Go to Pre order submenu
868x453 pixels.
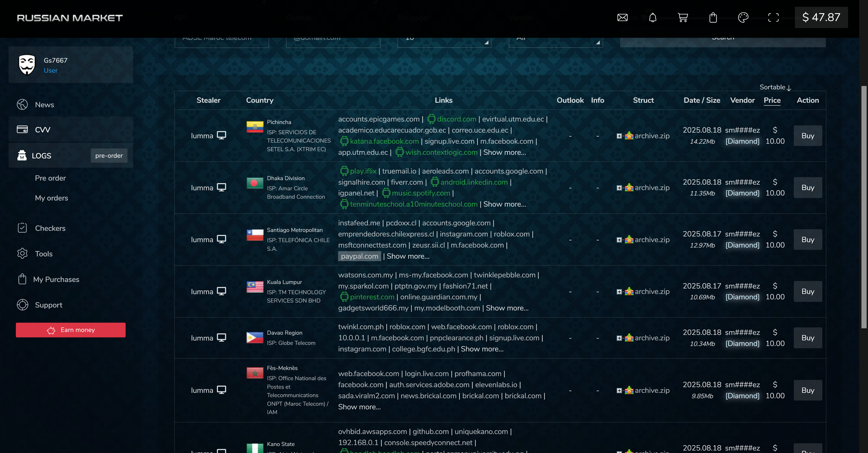[x=50, y=178]
